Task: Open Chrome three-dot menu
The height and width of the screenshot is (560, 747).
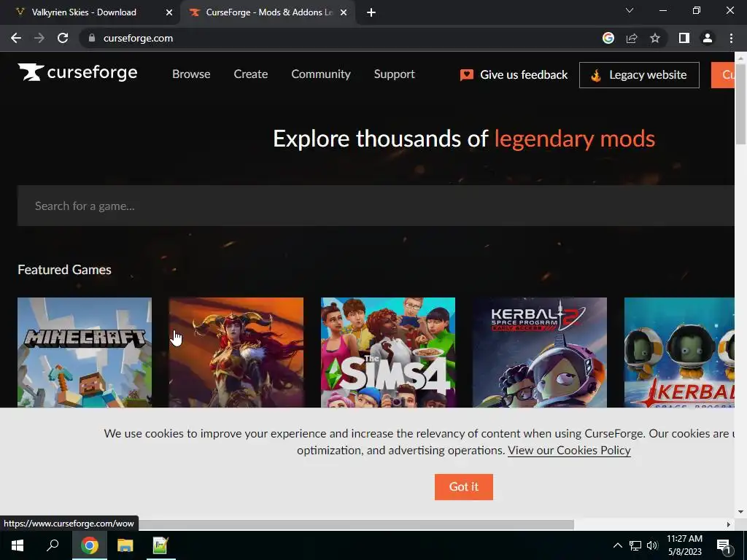Action: pyautogui.click(x=731, y=38)
